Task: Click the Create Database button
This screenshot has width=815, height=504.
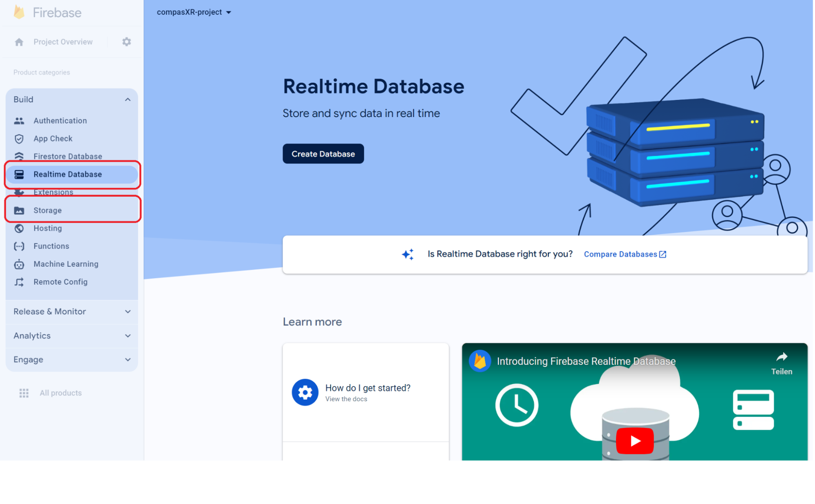Action: coord(323,154)
